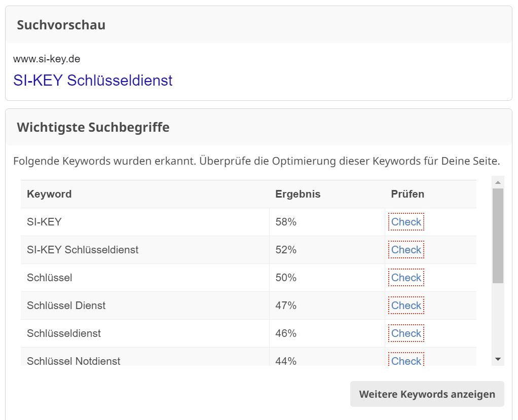Click the Wichtigste Suchbegriffe panel heading
Screen dimensions: 518x420
[x=93, y=127]
